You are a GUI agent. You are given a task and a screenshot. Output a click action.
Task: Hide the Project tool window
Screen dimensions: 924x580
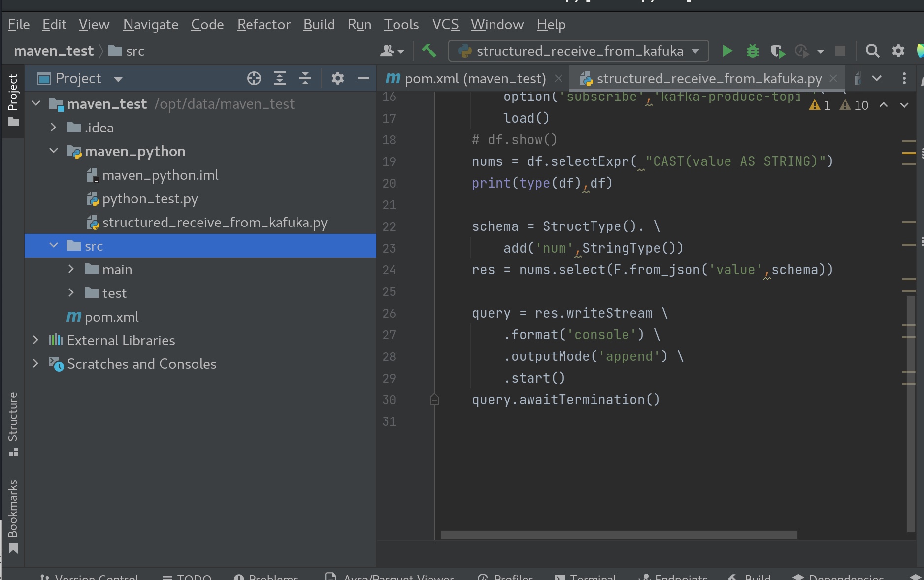(363, 78)
